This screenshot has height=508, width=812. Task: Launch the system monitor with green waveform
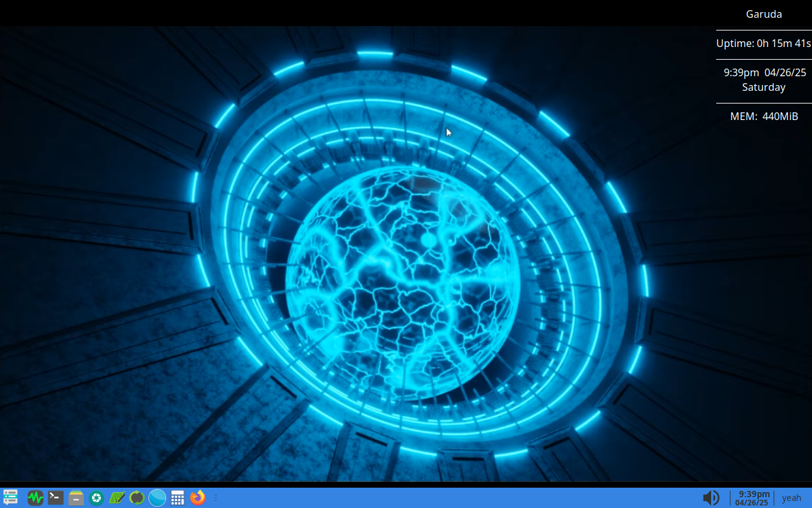(36, 498)
